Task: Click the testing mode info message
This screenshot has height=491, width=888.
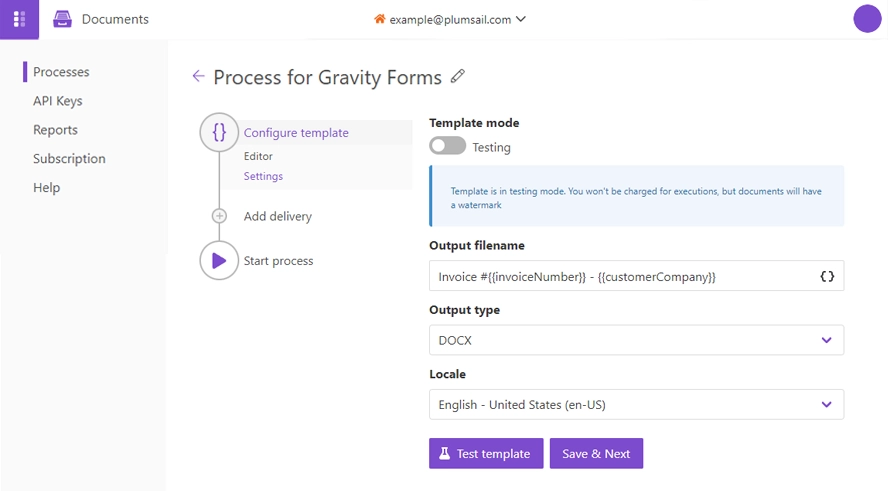Action: tap(637, 196)
